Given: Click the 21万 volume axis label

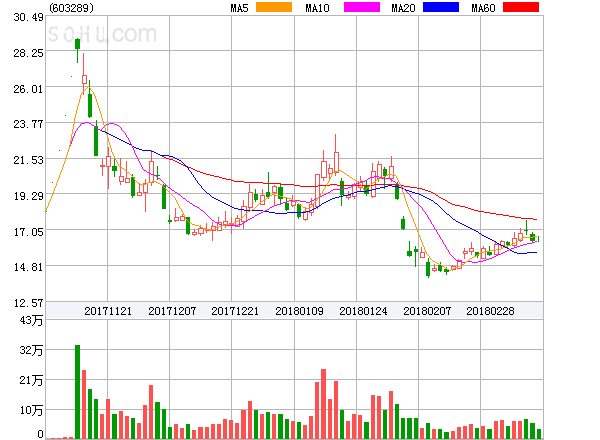Looking at the screenshot, I should (31, 380).
